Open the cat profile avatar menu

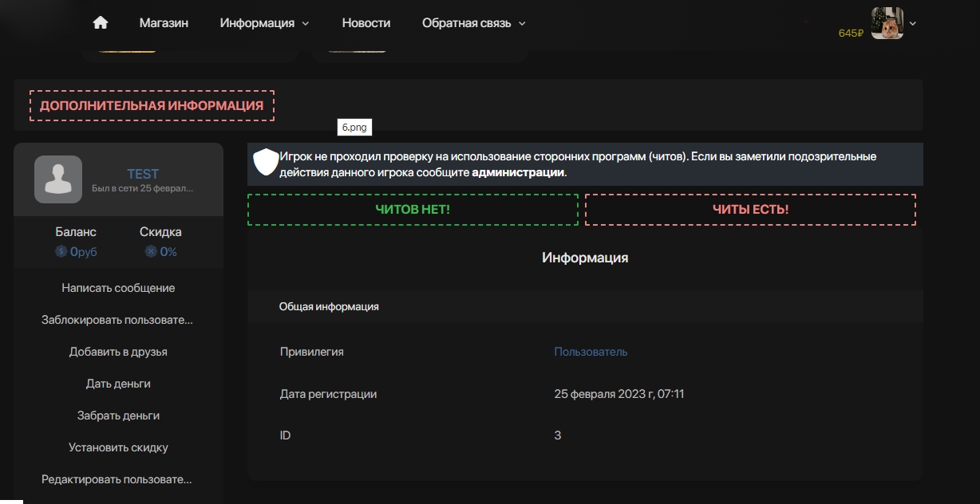click(x=887, y=24)
